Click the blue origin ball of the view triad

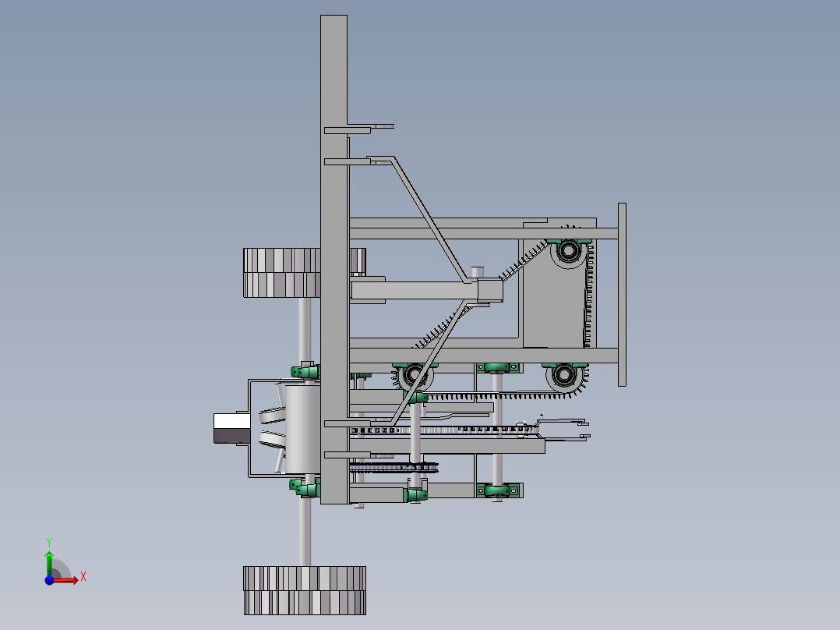click(49, 580)
